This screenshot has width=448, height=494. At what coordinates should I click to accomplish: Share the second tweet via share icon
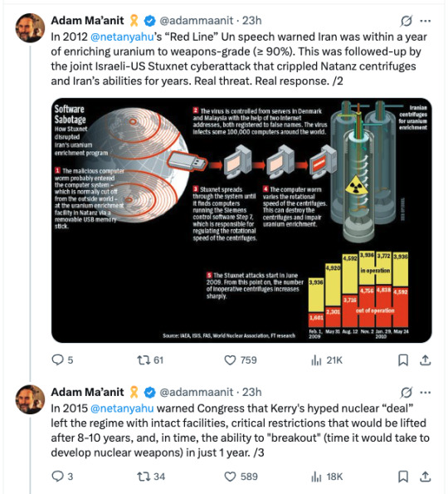(x=426, y=476)
